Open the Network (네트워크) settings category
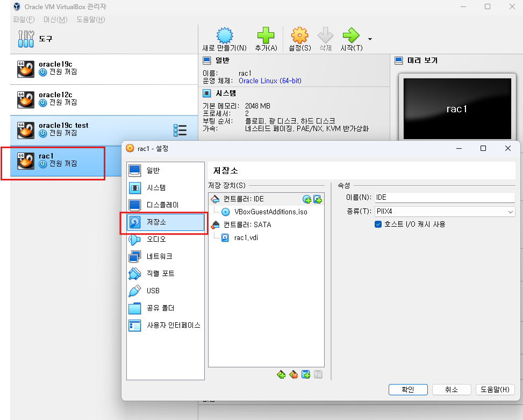Screen dimensions: 523x420 166,256
